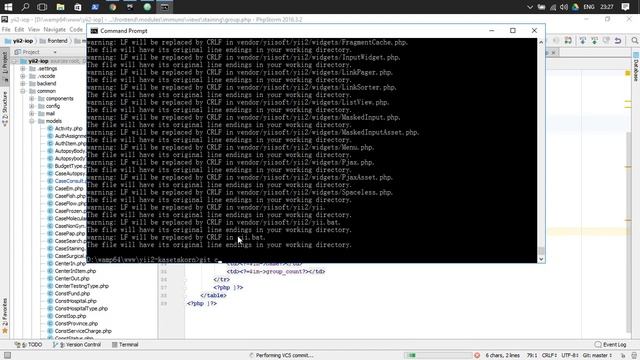The image size is (640, 360).
Task: Change the UTF-8 file encoding
Action: (x=570, y=356)
